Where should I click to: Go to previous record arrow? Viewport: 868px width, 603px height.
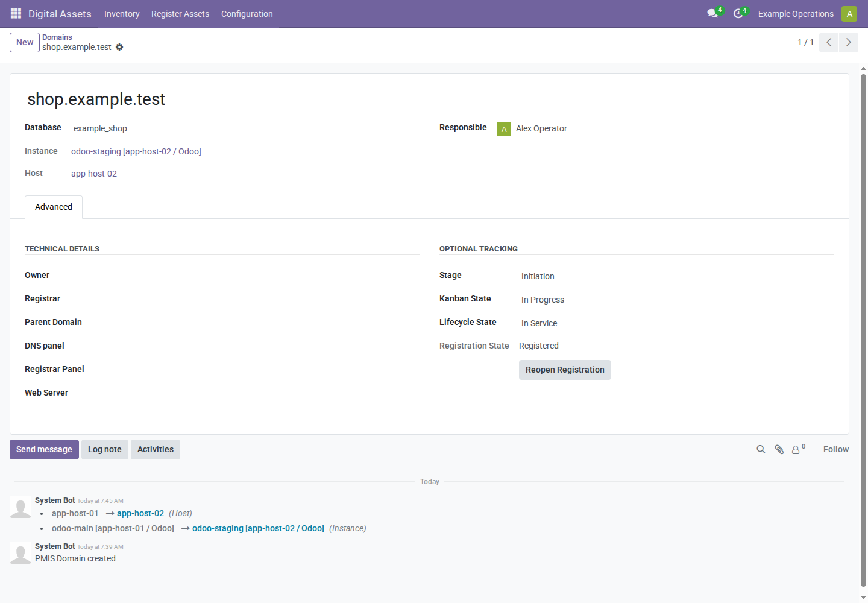pyautogui.click(x=829, y=42)
